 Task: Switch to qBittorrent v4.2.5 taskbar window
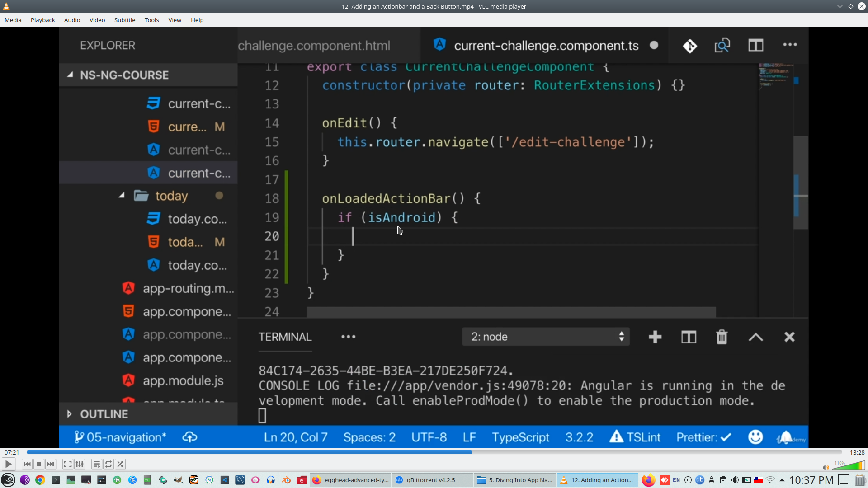432,480
